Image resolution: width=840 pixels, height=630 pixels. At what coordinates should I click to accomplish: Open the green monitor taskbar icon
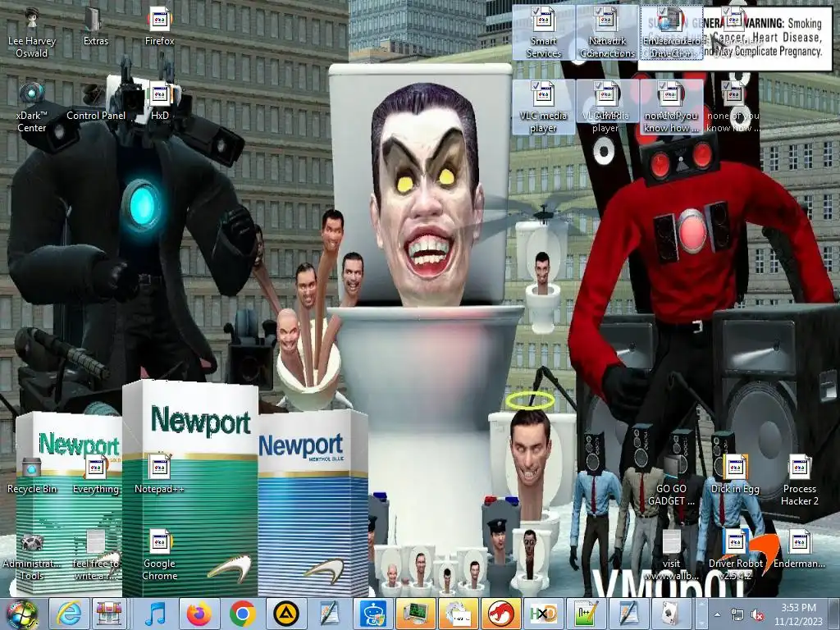[x=415, y=614]
